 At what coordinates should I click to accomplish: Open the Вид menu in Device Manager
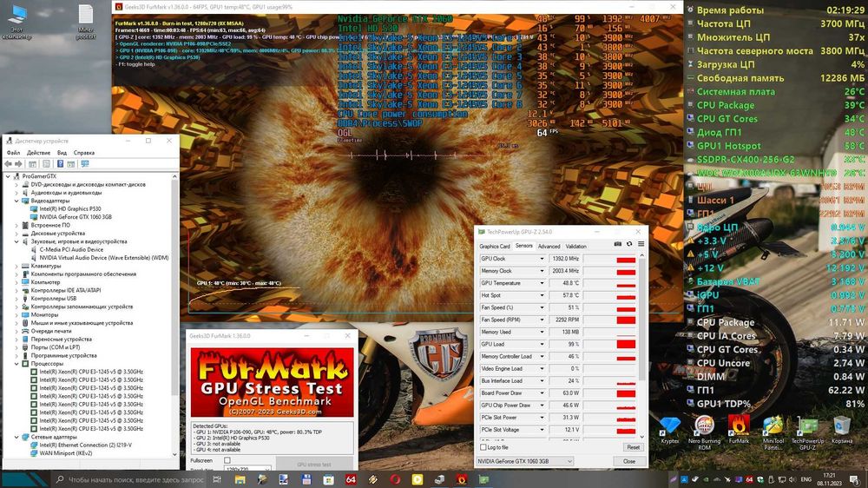coord(62,153)
